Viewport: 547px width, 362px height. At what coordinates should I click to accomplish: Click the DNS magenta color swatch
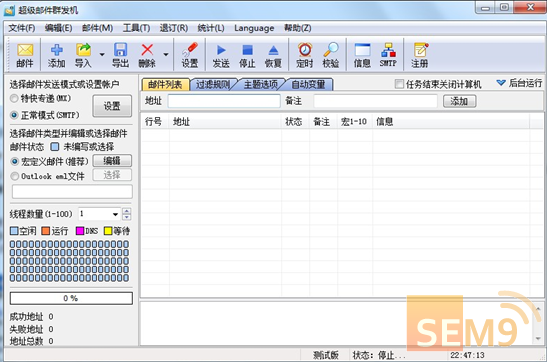[x=80, y=231]
